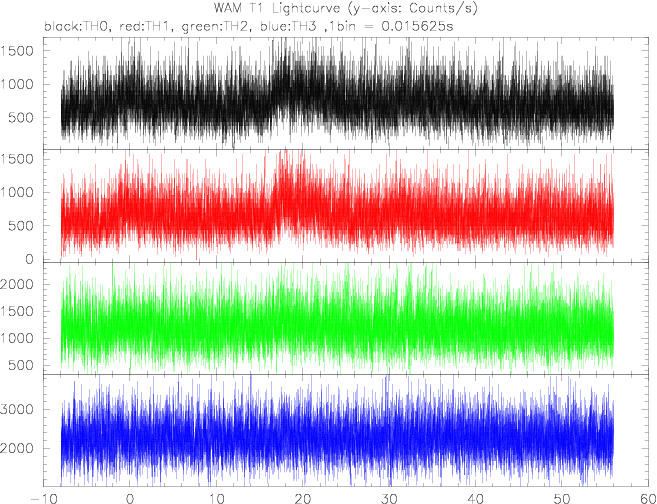Click the x-axis label '40'

pos(476,499)
